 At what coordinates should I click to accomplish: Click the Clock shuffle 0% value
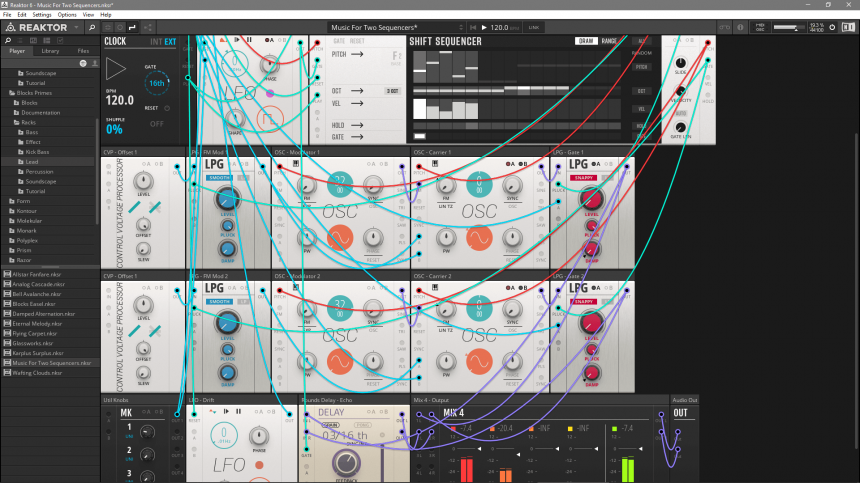pyautogui.click(x=114, y=129)
